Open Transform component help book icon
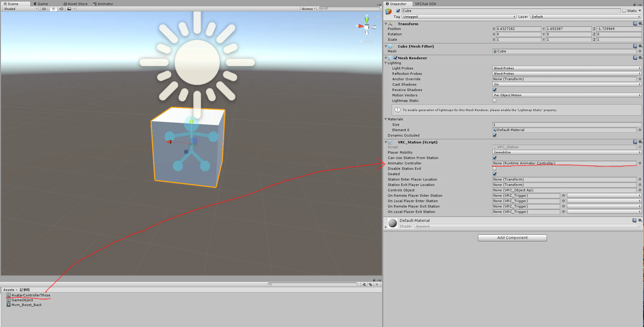This screenshot has height=327, width=644. (x=635, y=23)
